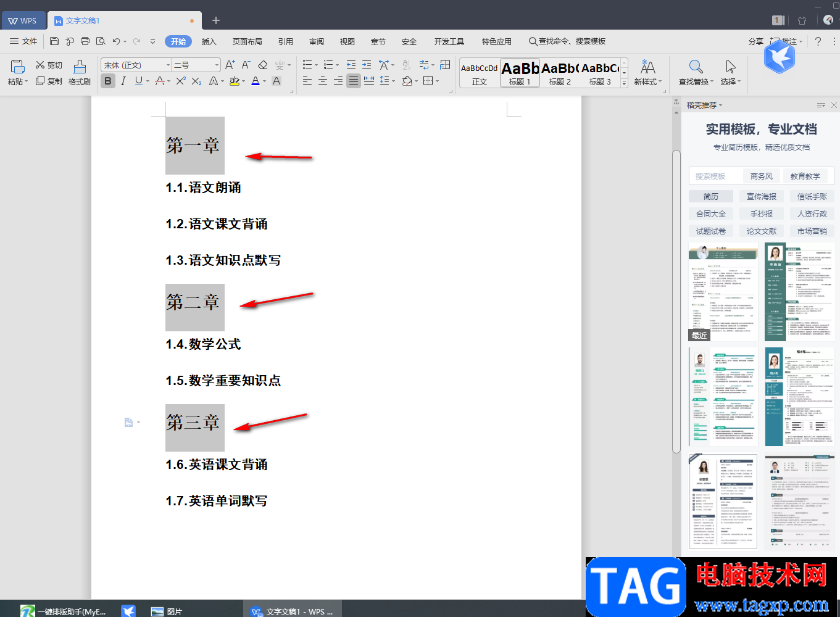Click the Cut (剪切) scissors button
The image size is (840, 617).
[x=49, y=65]
